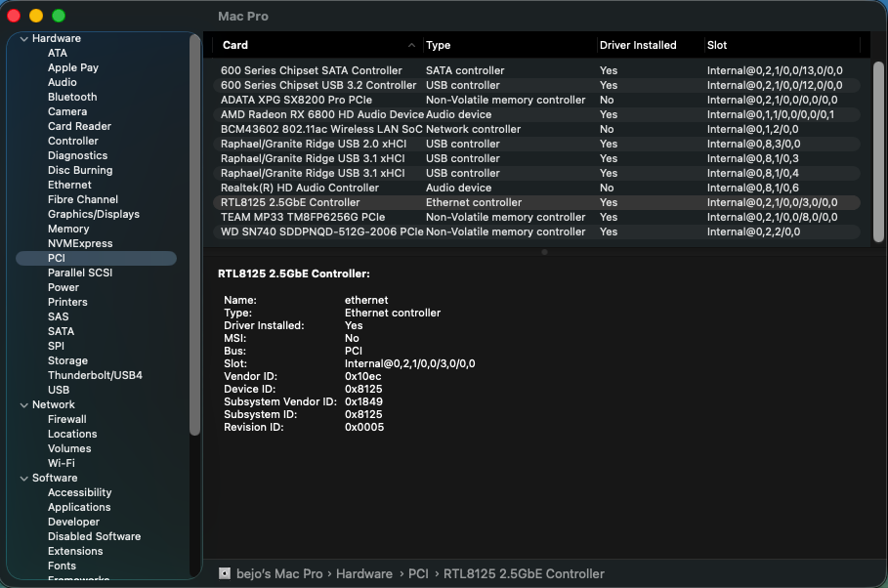Viewport: 888px width, 588px height.
Task: Click the split pane divider handle dot
Action: tap(544, 252)
